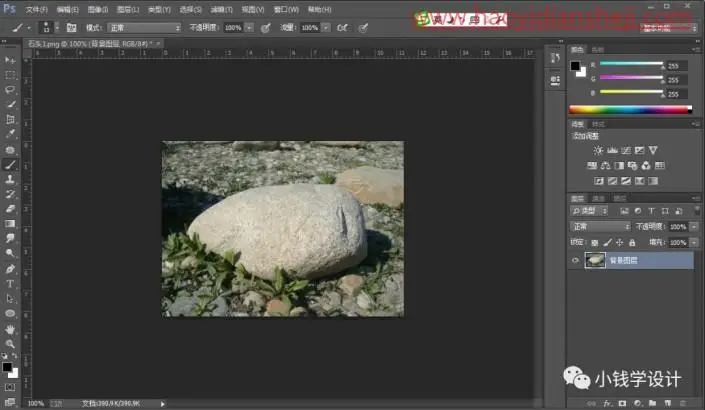Open the brush opacity slider dropdown
The width and height of the screenshot is (705, 410).
coord(249,28)
